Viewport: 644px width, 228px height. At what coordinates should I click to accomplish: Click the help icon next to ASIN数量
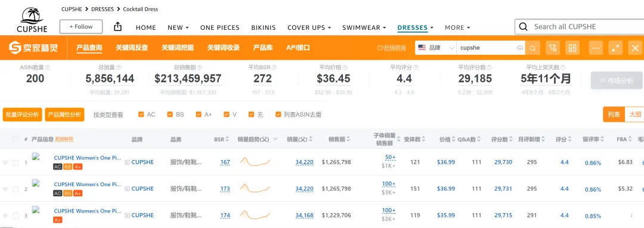[x=48, y=67]
